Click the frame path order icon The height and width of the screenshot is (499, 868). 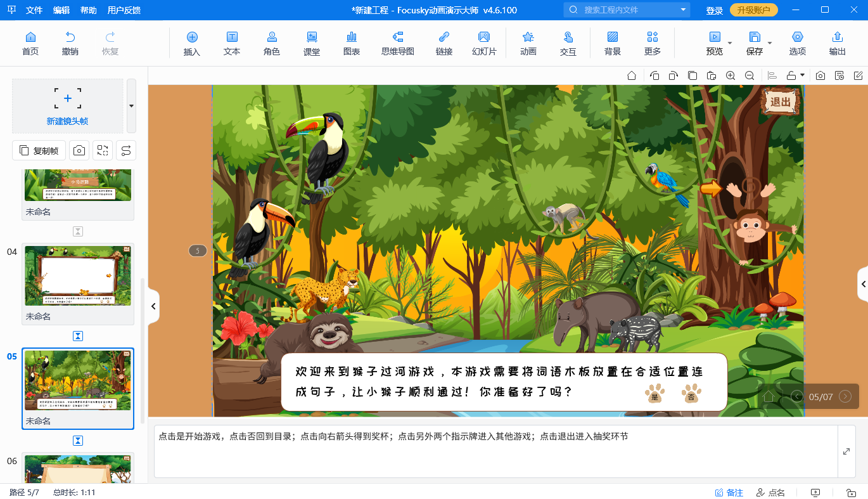click(126, 150)
